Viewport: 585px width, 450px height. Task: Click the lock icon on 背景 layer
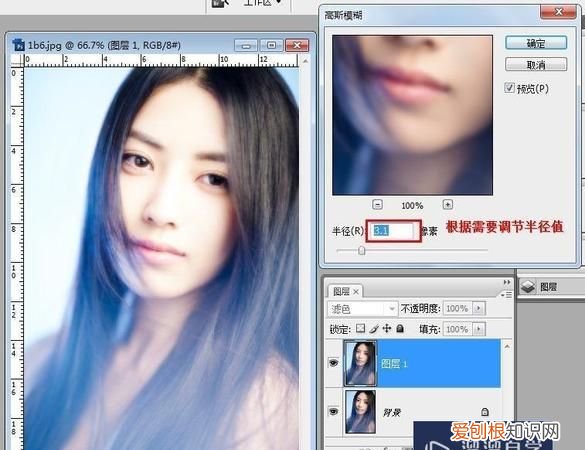(485, 412)
